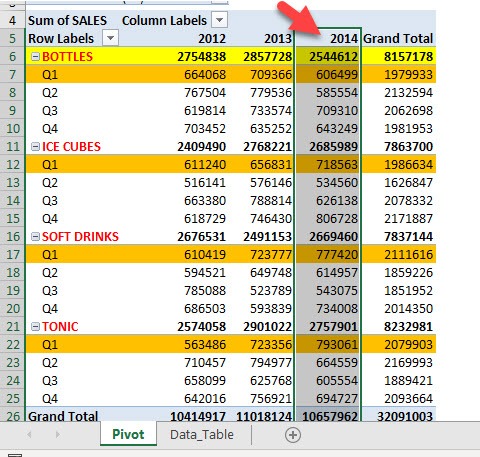Collapse the TONIC group
This screenshot has width=480, height=457.
[x=35, y=326]
